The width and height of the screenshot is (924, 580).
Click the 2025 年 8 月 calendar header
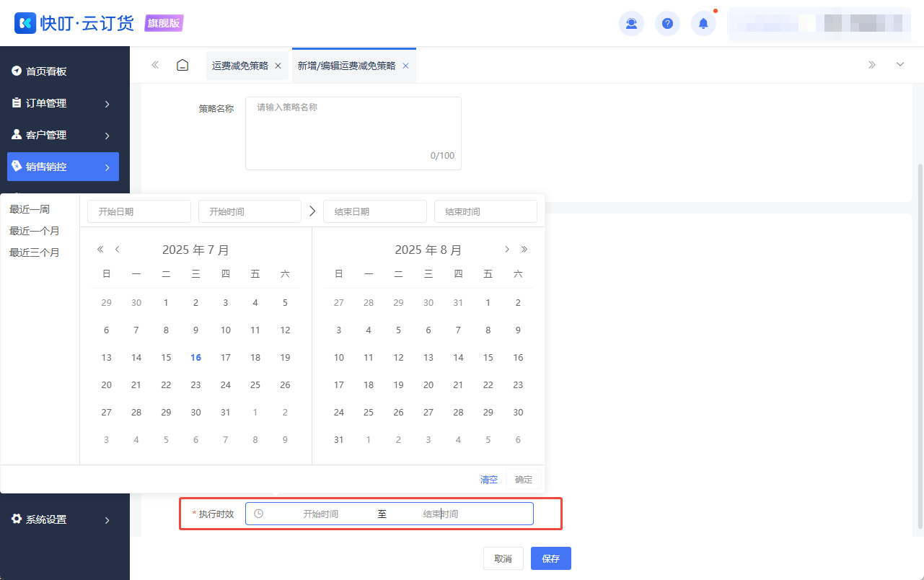pyautogui.click(x=428, y=250)
